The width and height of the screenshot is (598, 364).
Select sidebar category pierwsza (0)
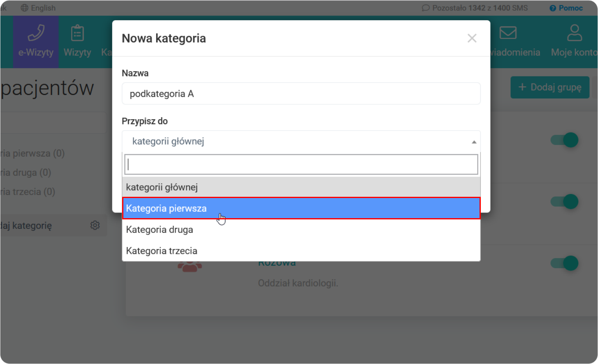point(32,153)
